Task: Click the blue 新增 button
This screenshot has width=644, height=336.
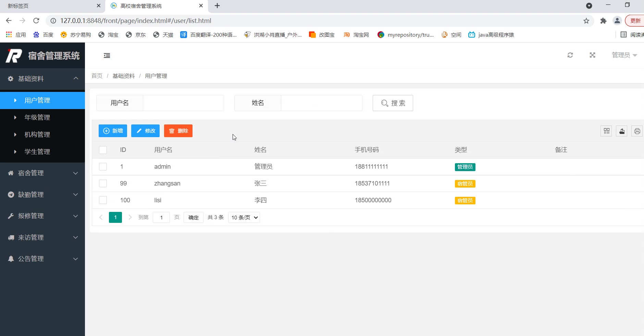Action: point(113,131)
